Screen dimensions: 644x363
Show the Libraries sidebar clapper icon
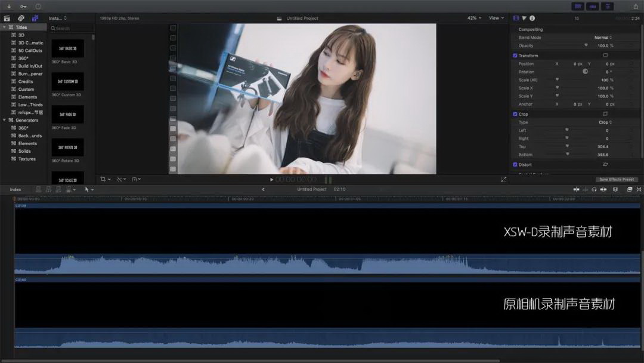coord(7,18)
